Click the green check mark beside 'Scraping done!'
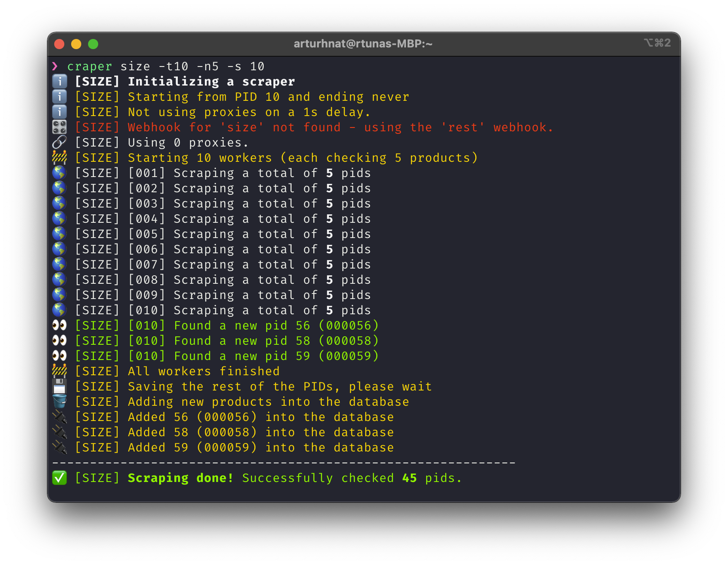This screenshot has width=728, height=565. pyautogui.click(x=59, y=478)
